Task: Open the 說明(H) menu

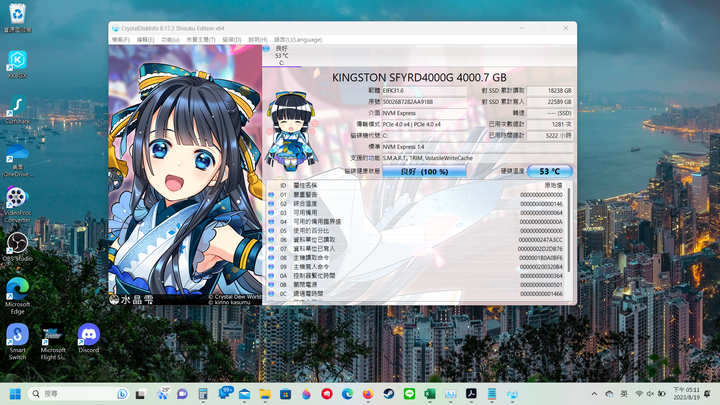Action: coord(258,40)
